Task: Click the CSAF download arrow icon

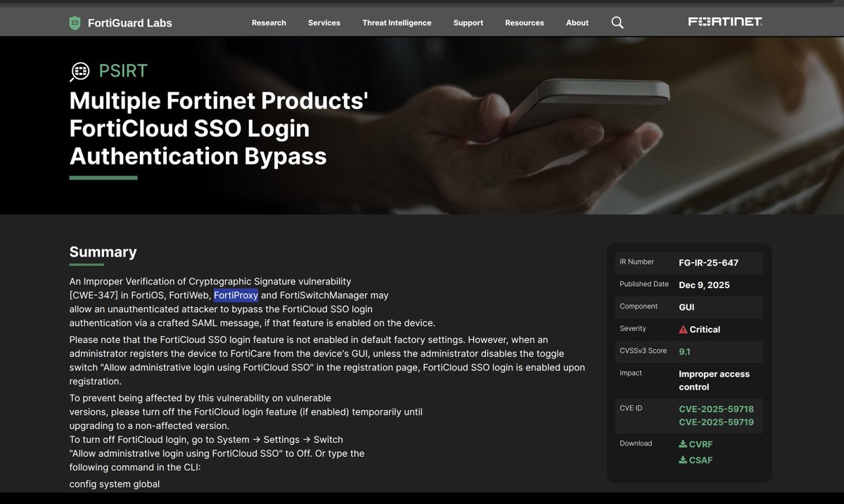Action: [x=683, y=460]
